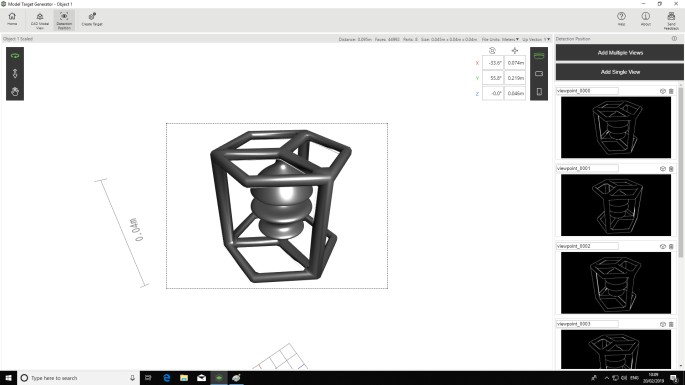Open the Create Target tab
The height and width of the screenshot is (385, 685).
92,20
